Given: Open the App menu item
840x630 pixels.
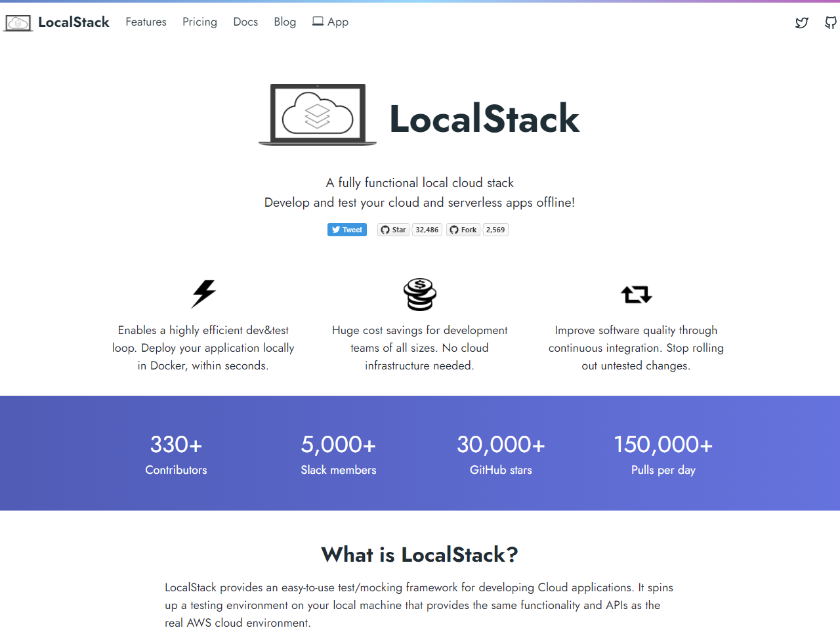Looking at the screenshot, I should [x=330, y=22].
